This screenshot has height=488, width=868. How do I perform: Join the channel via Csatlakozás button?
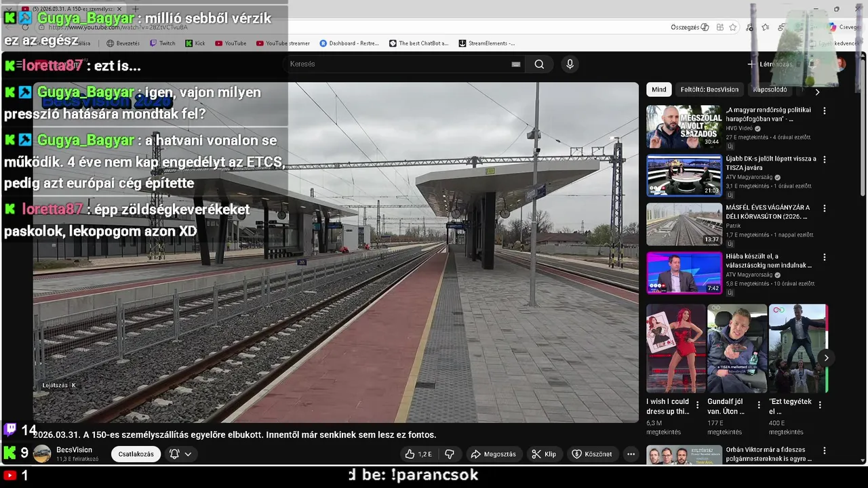[x=136, y=454]
